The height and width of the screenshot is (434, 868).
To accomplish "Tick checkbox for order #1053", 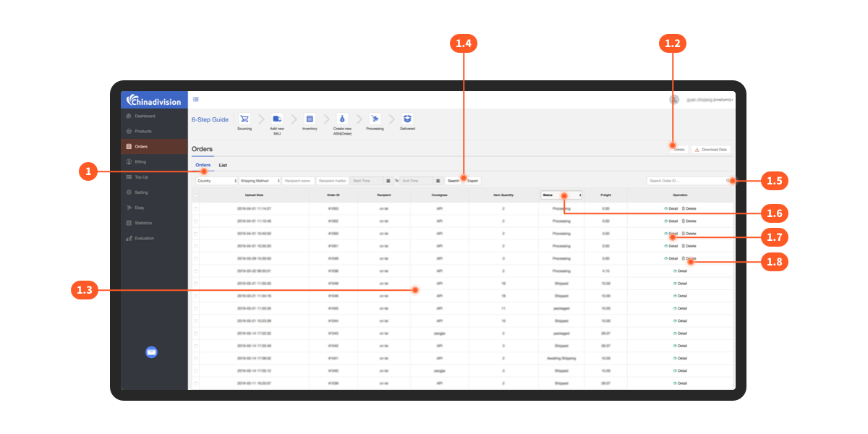I will tap(195, 208).
